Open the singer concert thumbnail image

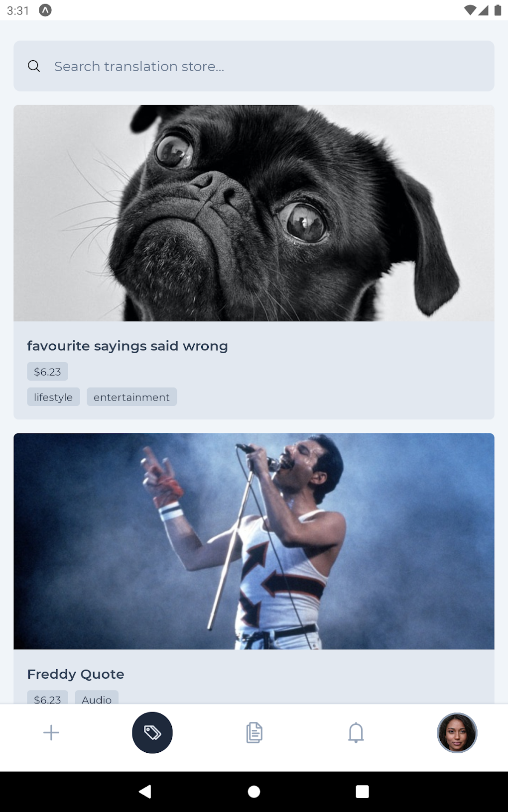click(254, 541)
